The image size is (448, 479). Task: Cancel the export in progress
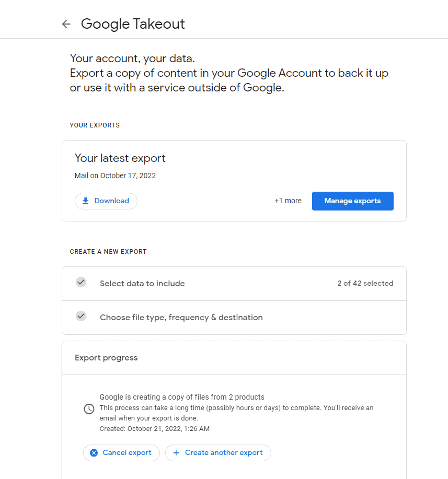121,453
